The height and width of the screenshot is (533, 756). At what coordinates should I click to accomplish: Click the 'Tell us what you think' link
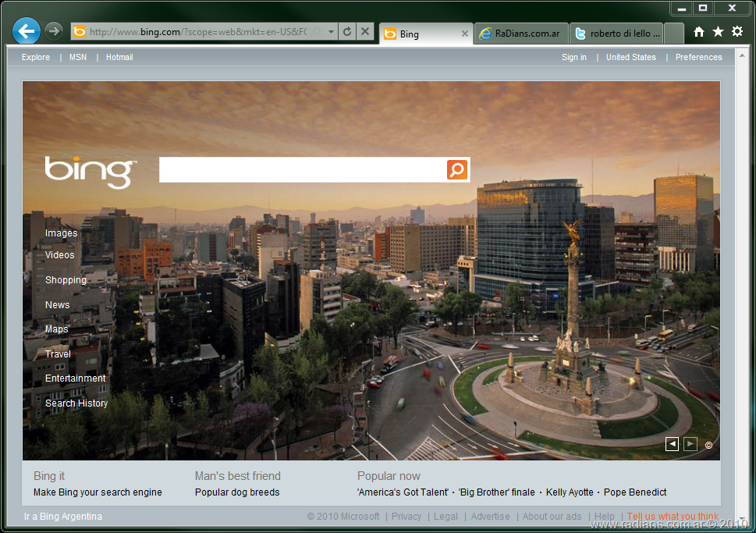point(673,517)
